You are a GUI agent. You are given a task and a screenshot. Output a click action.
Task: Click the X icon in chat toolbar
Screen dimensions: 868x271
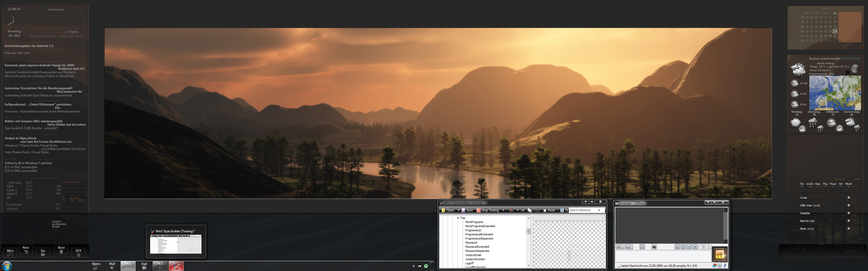coord(695,247)
